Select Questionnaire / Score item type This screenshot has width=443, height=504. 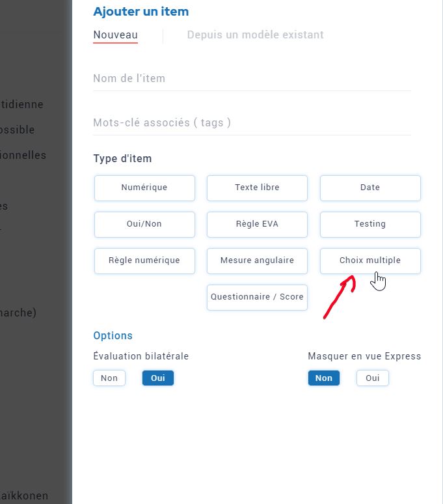257,298
